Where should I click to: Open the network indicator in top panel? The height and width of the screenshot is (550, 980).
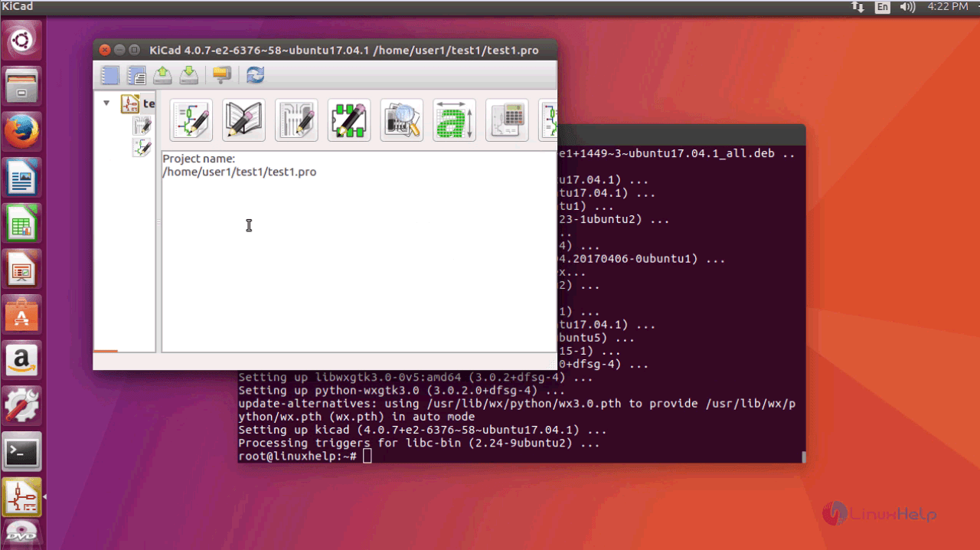pos(857,7)
